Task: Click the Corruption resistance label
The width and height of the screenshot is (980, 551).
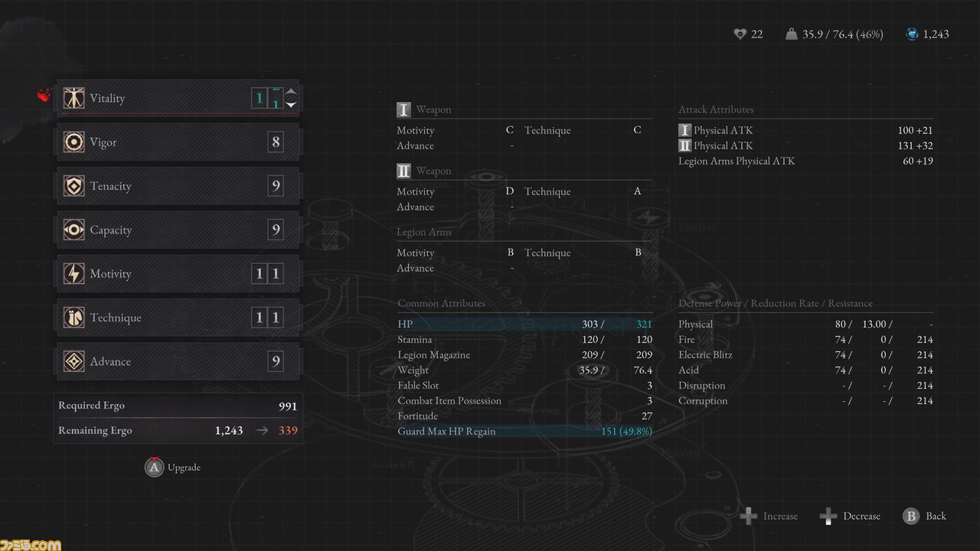Action: click(703, 401)
